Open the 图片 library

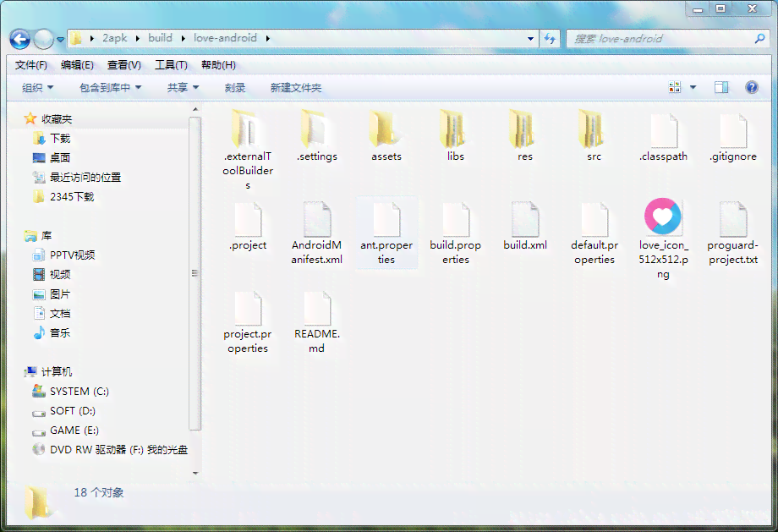coord(60,294)
